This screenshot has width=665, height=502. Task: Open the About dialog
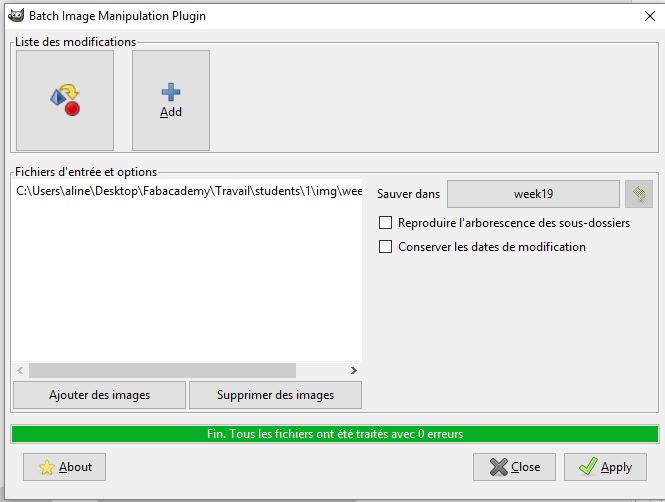pos(64,467)
